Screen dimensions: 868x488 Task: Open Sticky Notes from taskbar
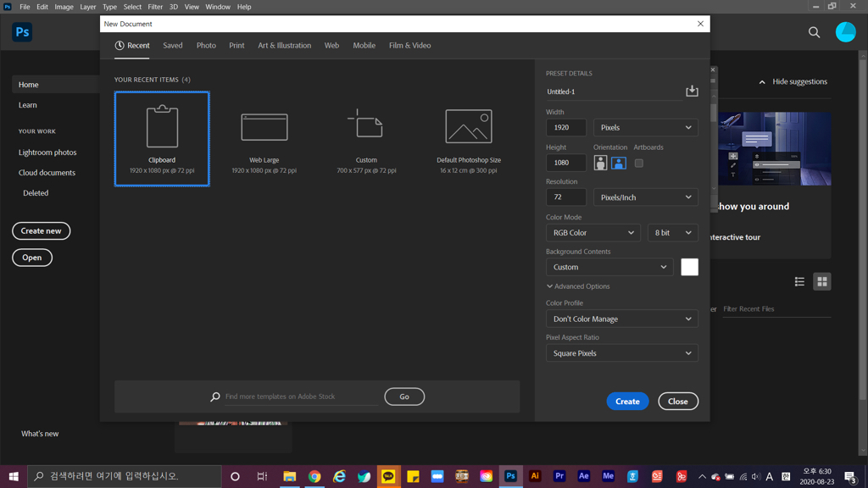pyautogui.click(x=413, y=476)
